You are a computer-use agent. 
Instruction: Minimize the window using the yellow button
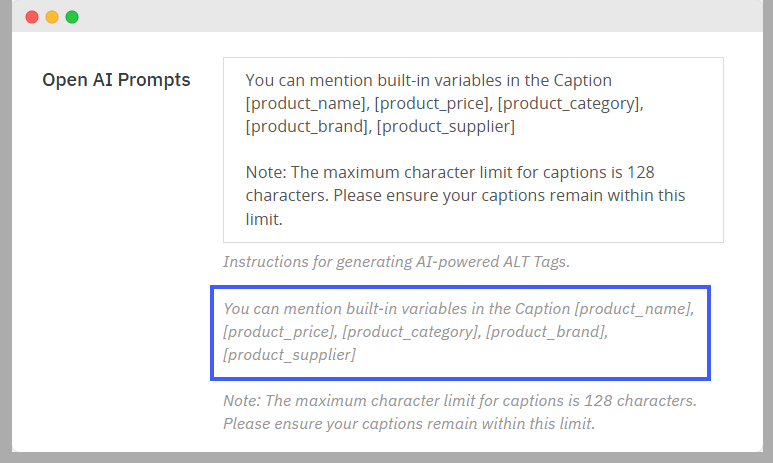tap(52, 17)
